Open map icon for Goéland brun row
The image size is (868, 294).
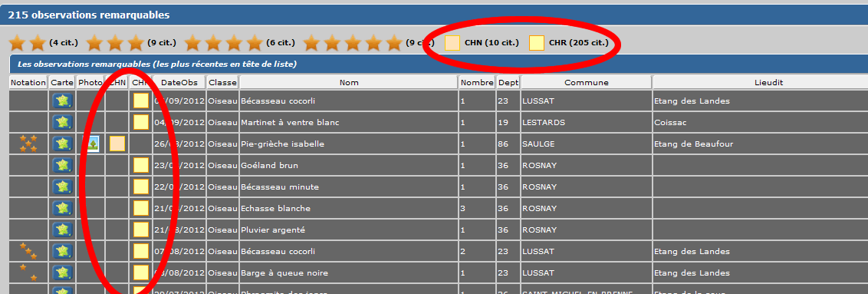click(63, 165)
